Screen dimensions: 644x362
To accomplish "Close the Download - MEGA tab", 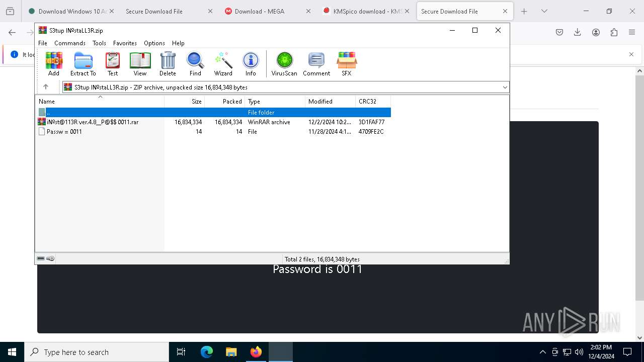I will (x=308, y=11).
